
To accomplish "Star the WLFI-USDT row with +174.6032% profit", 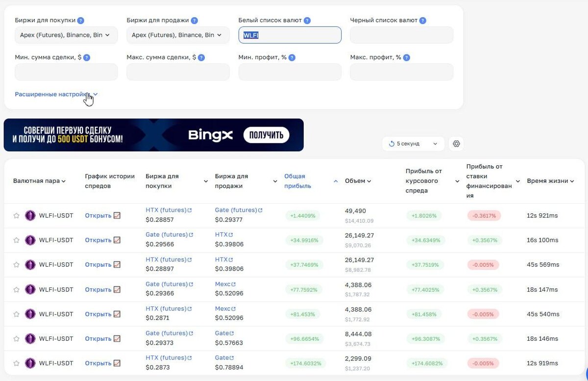I will click(x=16, y=363).
